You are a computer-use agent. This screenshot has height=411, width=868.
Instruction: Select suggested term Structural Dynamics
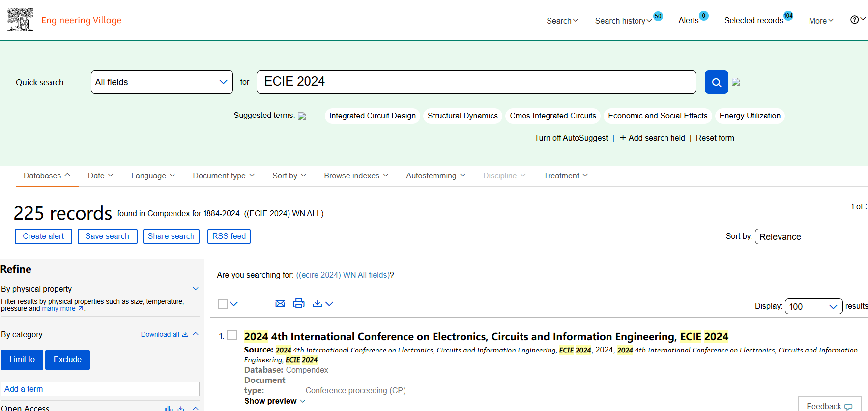463,116
